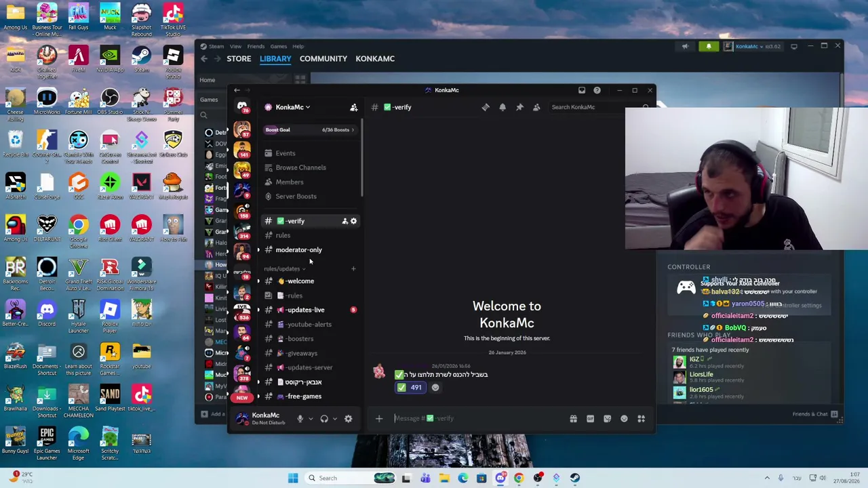Select the giveaways channel

(x=310, y=353)
